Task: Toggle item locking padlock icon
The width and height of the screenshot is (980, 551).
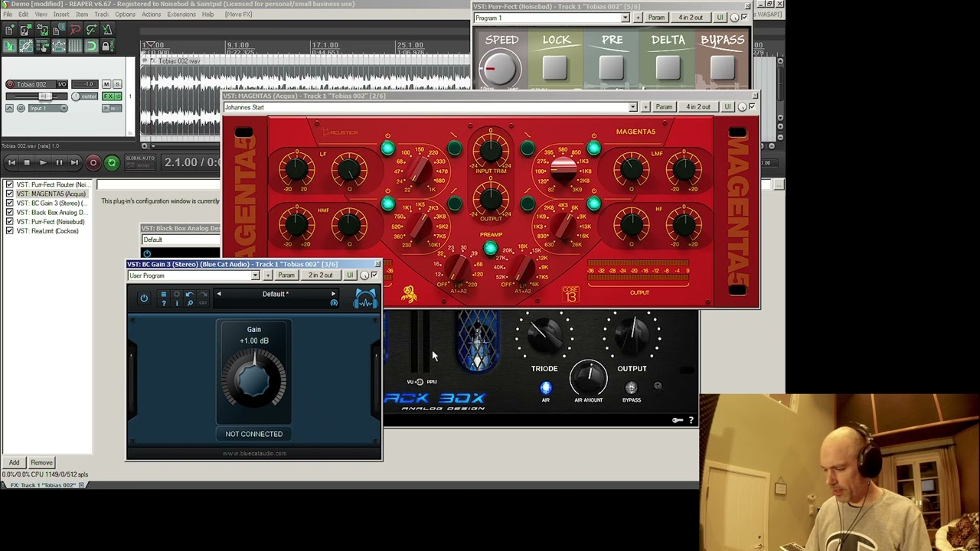Action: pyautogui.click(x=107, y=46)
